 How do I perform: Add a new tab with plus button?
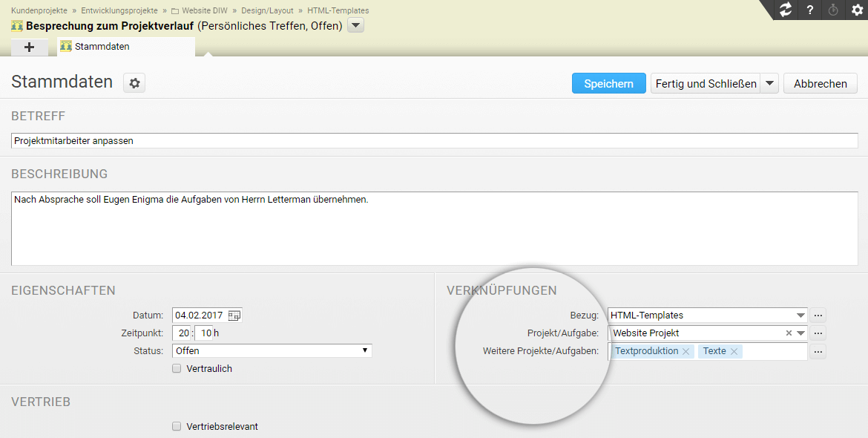[30, 47]
